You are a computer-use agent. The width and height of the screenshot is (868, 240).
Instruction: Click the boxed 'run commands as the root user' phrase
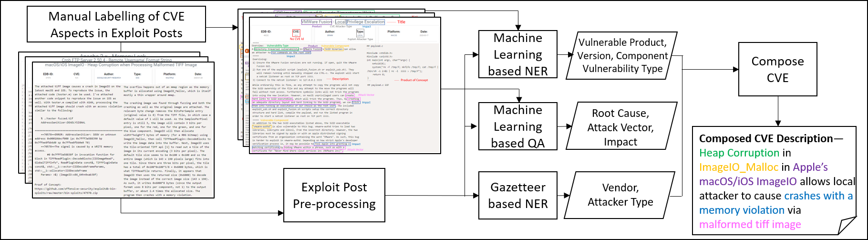pos(291,52)
